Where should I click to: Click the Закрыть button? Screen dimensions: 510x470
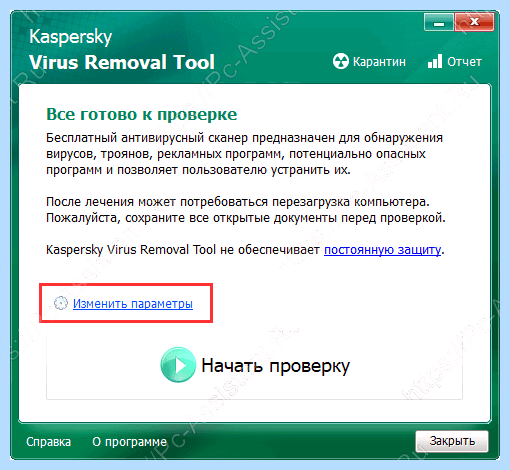tap(452, 441)
